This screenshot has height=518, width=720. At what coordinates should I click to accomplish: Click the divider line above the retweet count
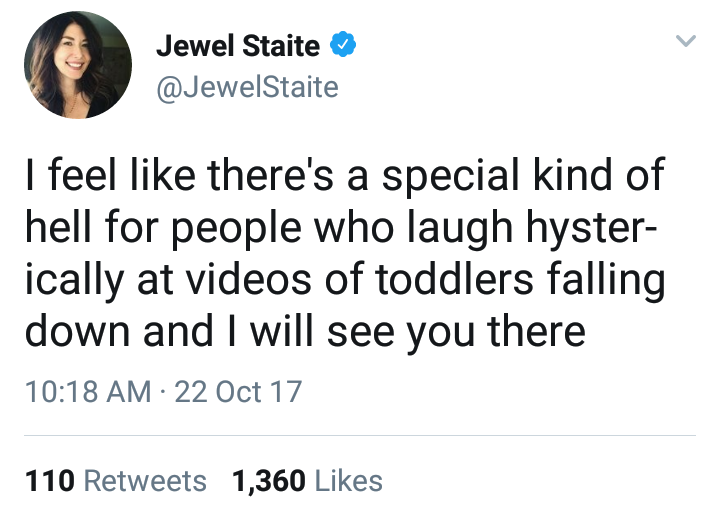[360, 435]
